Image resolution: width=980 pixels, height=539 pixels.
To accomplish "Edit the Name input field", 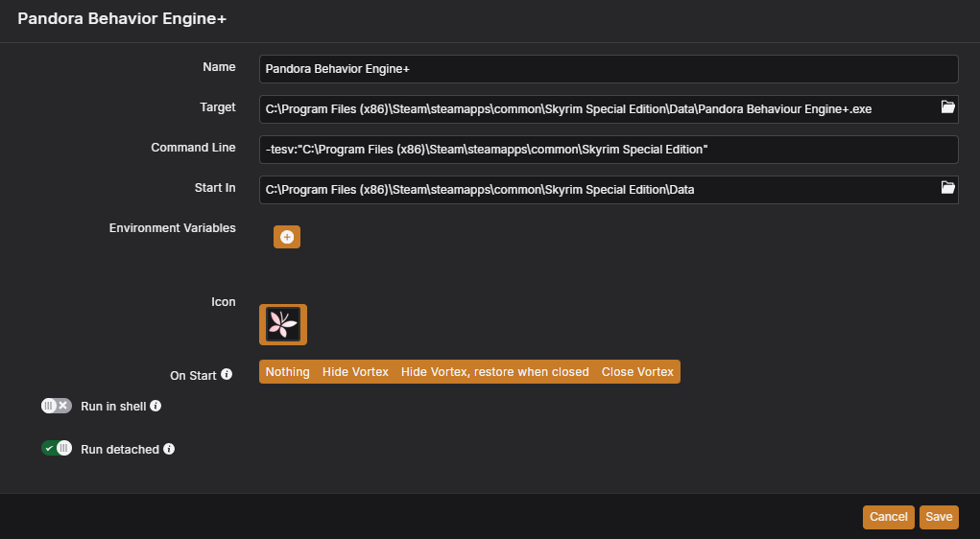I will point(609,69).
